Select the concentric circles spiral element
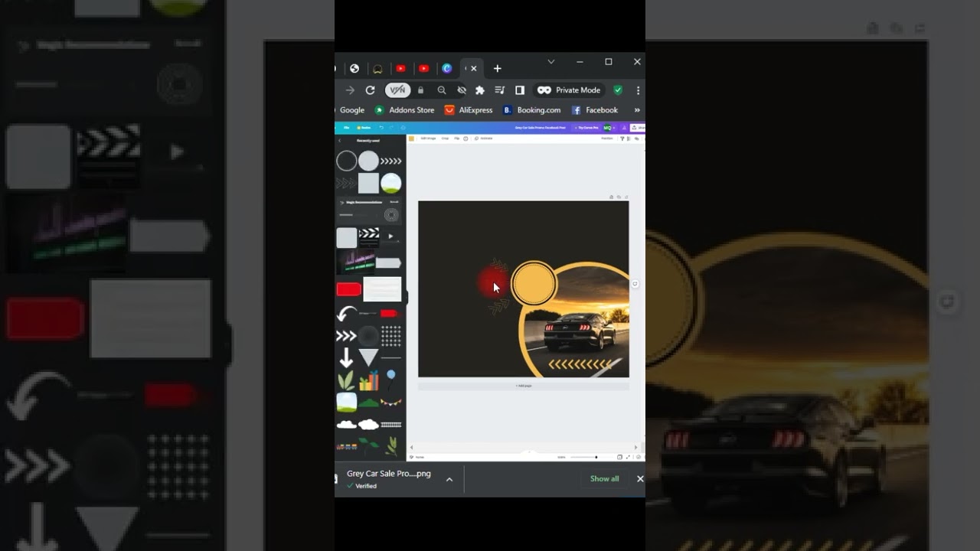The image size is (980, 551). [x=390, y=215]
